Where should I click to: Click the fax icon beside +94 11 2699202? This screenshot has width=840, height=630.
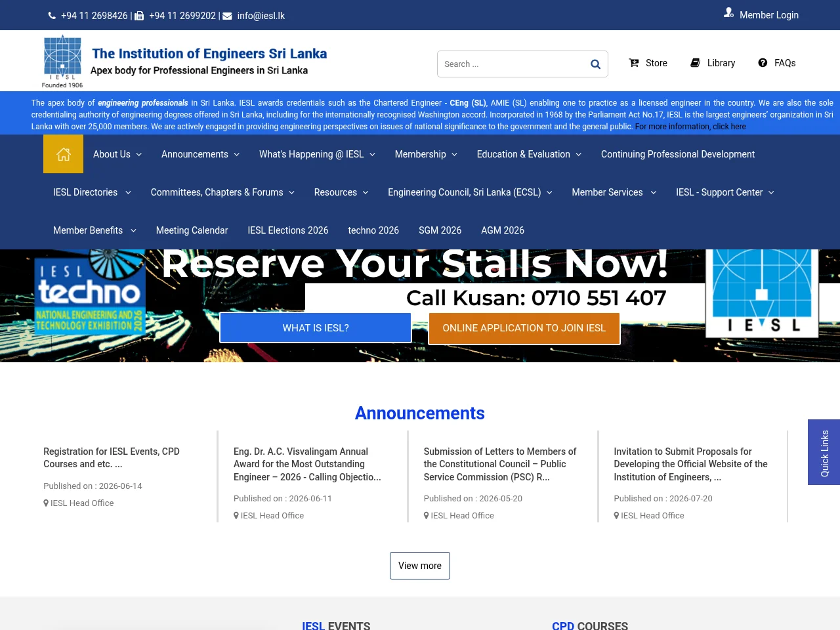(x=139, y=16)
